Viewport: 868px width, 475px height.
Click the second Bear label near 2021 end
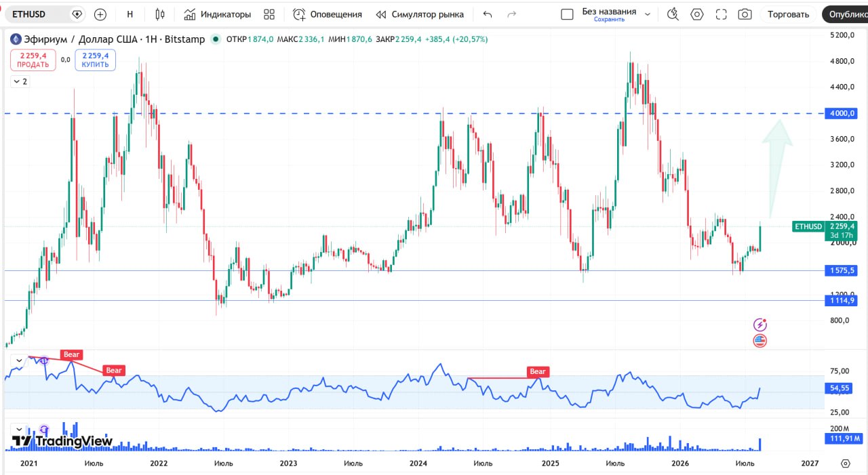114,370
